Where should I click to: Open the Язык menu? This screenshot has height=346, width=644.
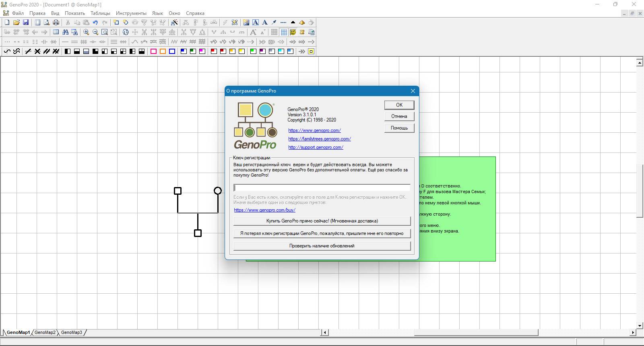[157, 13]
